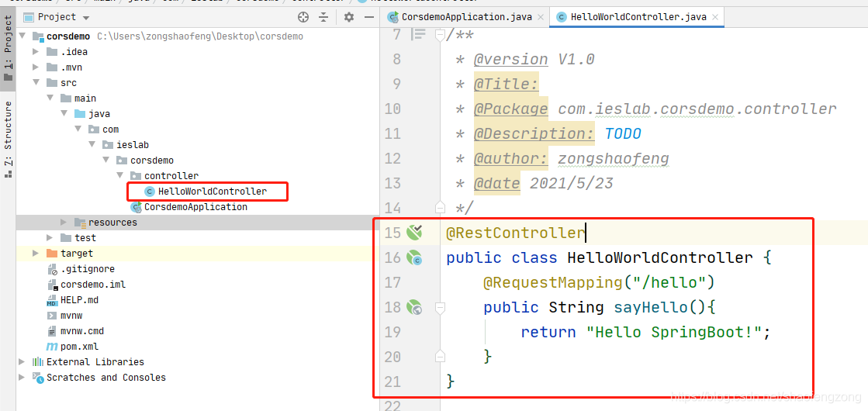Select the .gitignore file
The image size is (868, 411).
point(88,269)
